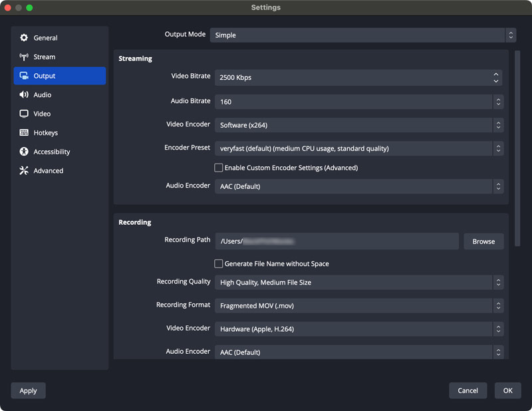The image size is (532, 411).
Task: Click the Video display icon
Action: pos(24,114)
